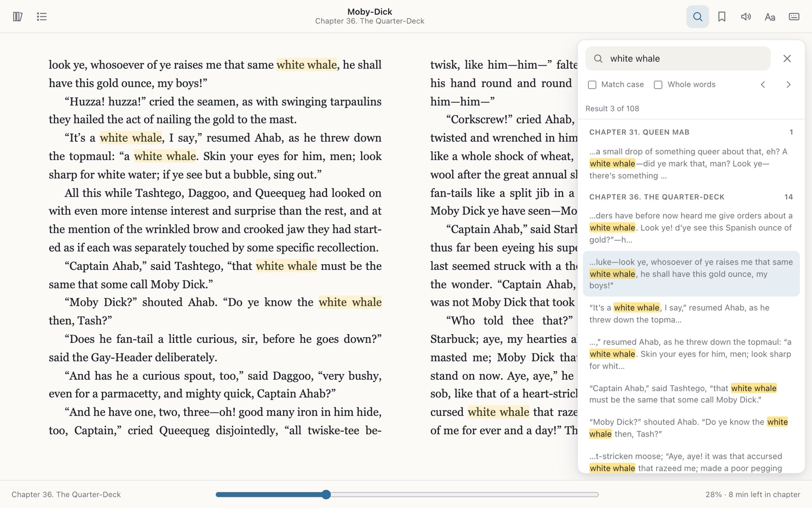Screen dimensions: 812x508
Task: Click the 'Result 3 of 108' counter
Action: (612, 109)
